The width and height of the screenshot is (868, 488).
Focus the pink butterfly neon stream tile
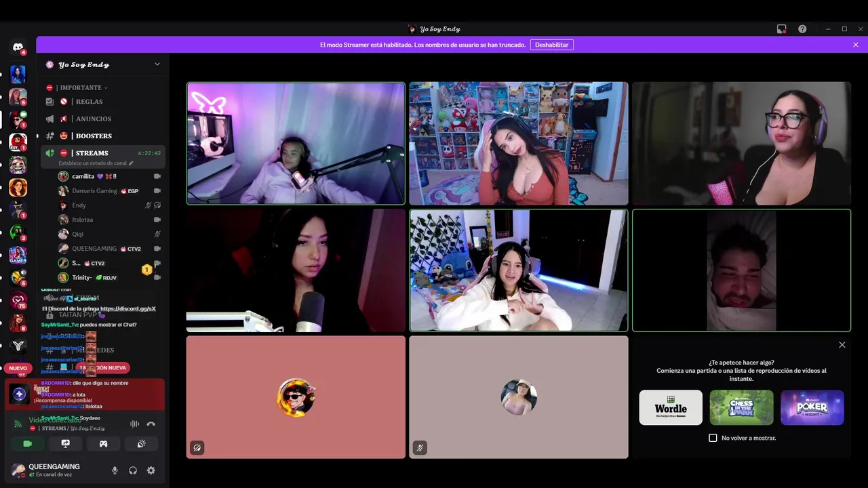tap(296, 143)
